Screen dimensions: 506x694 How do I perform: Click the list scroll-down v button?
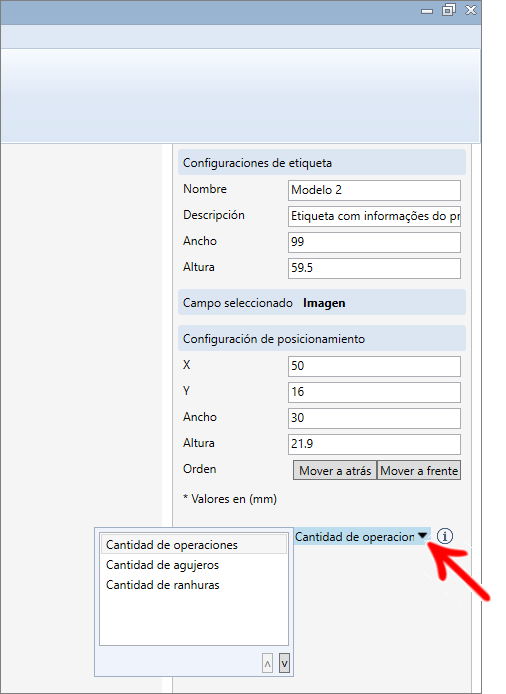click(285, 663)
